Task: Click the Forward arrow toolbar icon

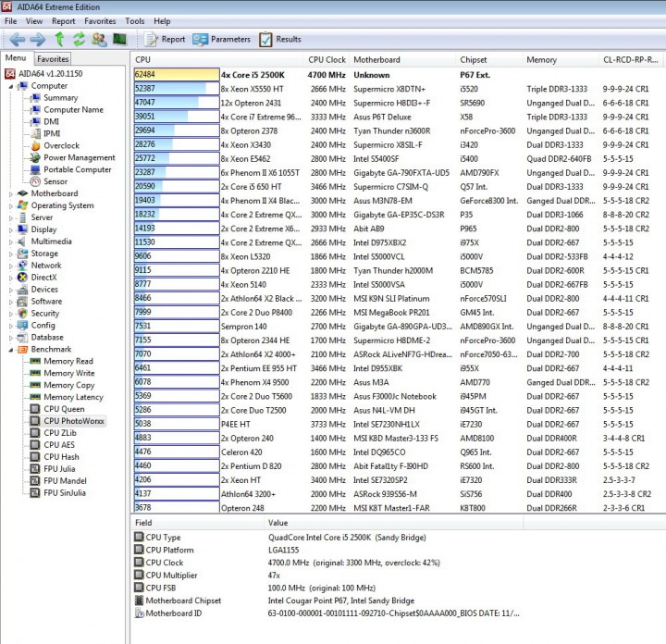Action: click(x=38, y=40)
